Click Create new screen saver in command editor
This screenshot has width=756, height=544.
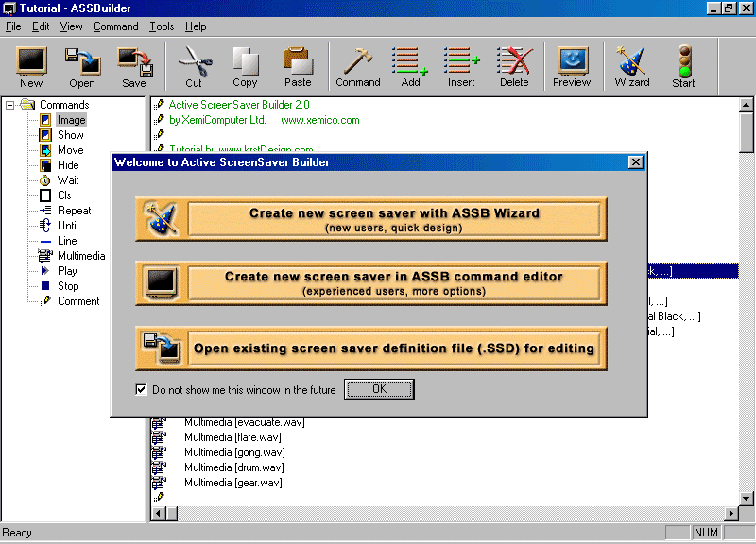[x=370, y=283]
